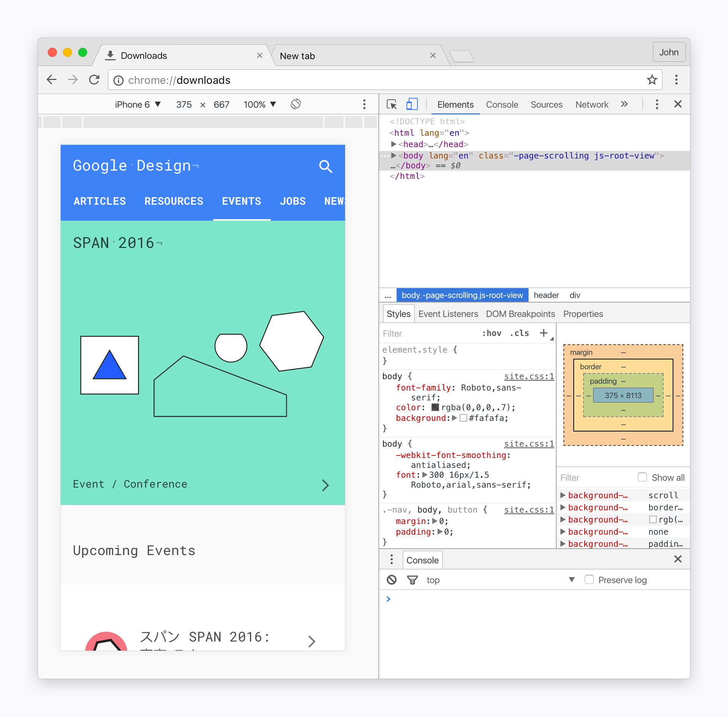Check the Show all computed properties box
Viewport: 728px width, 717px height.
(642, 477)
